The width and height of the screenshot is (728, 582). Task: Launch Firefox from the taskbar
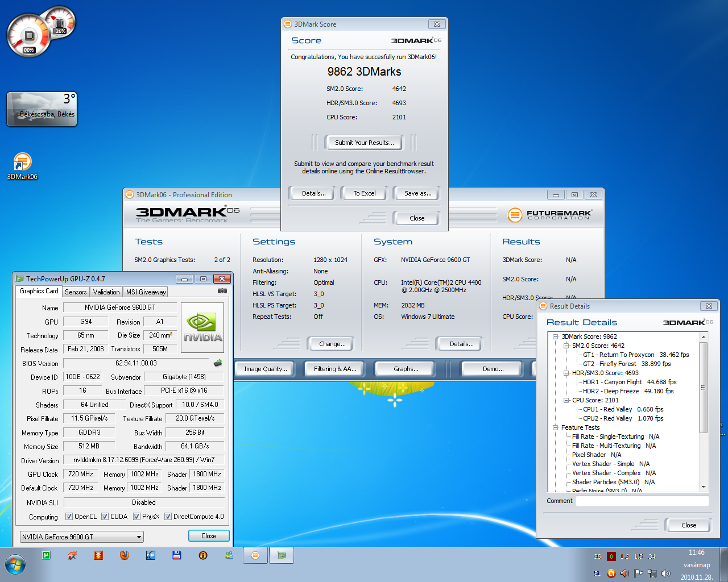tap(125, 555)
